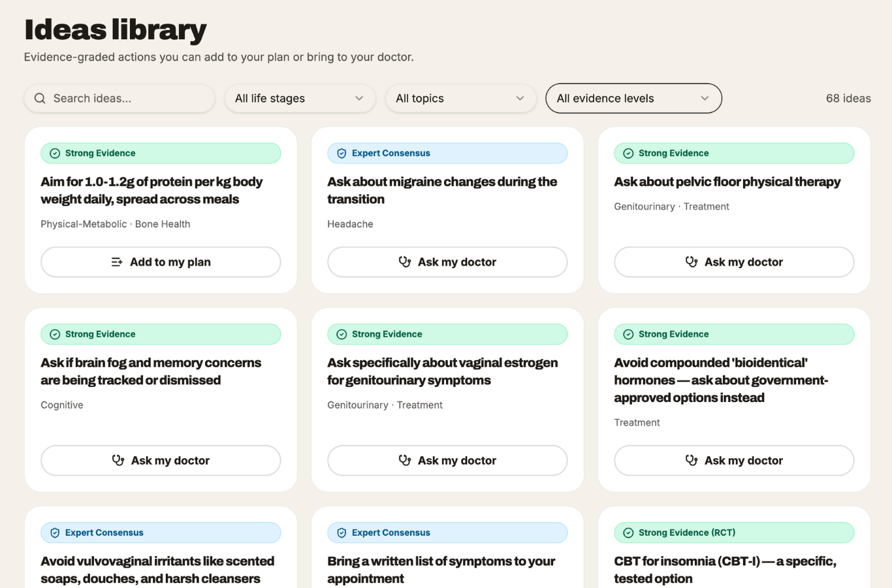The height and width of the screenshot is (588, 892).
Task: Focus the Search ideas input field
Action: coord(119,99)
